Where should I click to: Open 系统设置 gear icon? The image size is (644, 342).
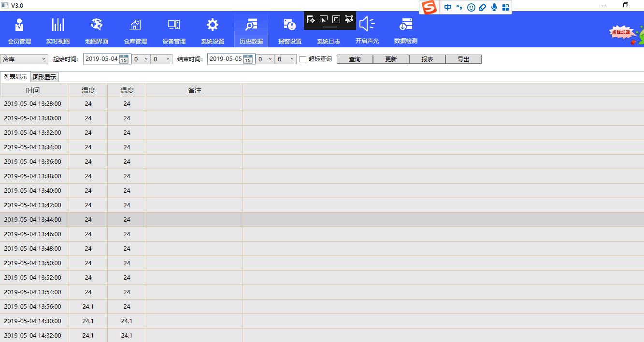(213, 25)
